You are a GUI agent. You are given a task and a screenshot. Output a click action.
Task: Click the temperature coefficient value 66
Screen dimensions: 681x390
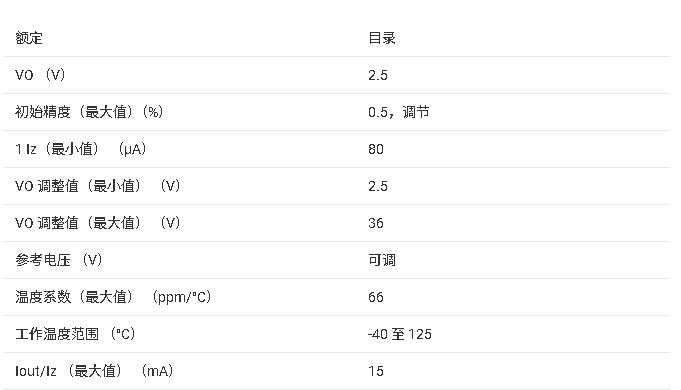click(376, 297)
